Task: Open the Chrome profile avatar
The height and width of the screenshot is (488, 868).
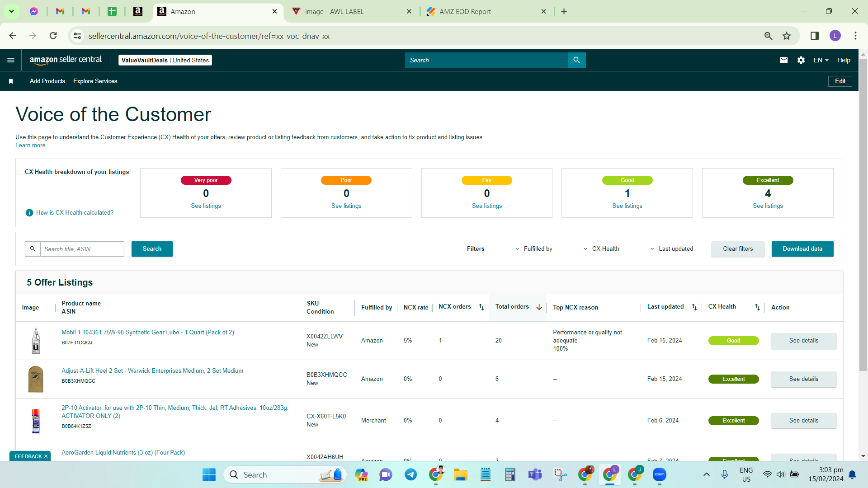Action: [x=835, y=36]
